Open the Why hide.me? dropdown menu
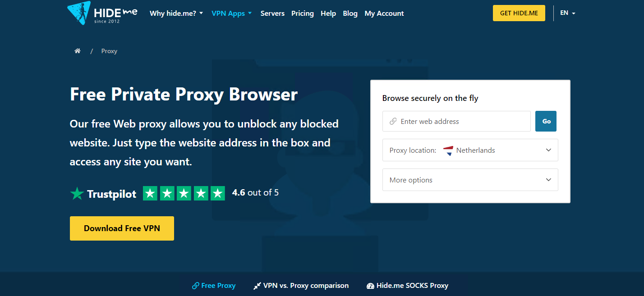The width and height of the screenshot is (644, 296). pyautogui.click(x=176, y=14)
